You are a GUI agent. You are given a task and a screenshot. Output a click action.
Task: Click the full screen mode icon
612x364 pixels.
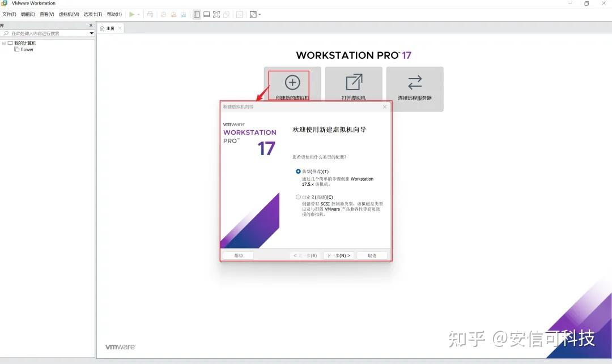click(216, 14)
